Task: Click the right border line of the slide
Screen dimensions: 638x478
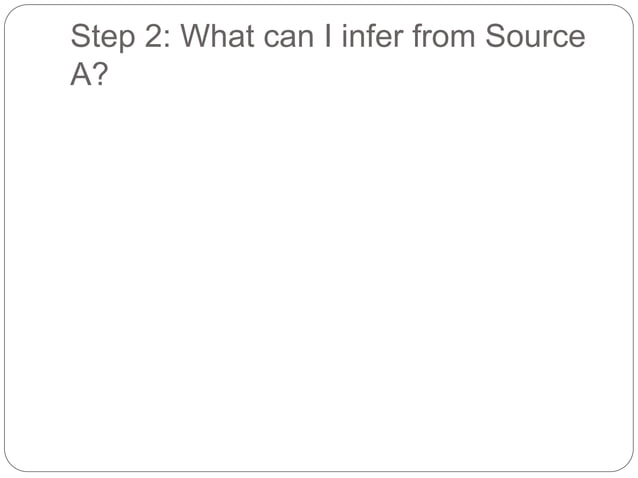Action: point(633,239)
